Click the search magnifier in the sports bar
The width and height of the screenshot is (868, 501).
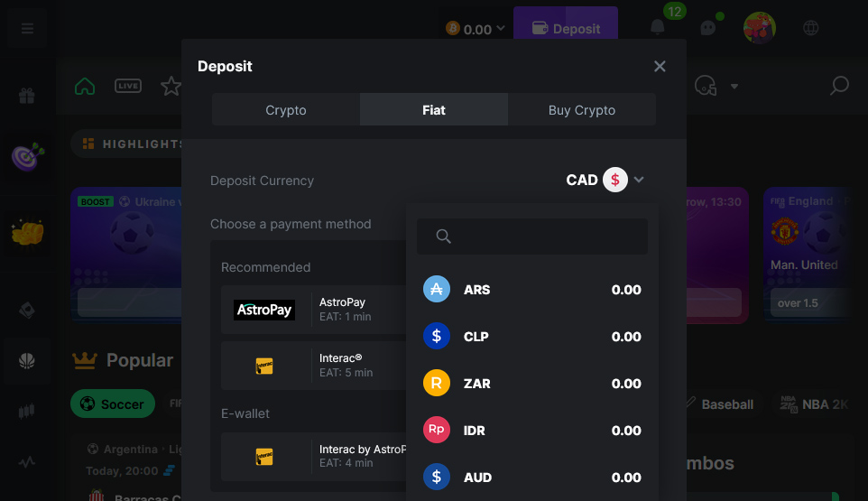coord(839,86)
